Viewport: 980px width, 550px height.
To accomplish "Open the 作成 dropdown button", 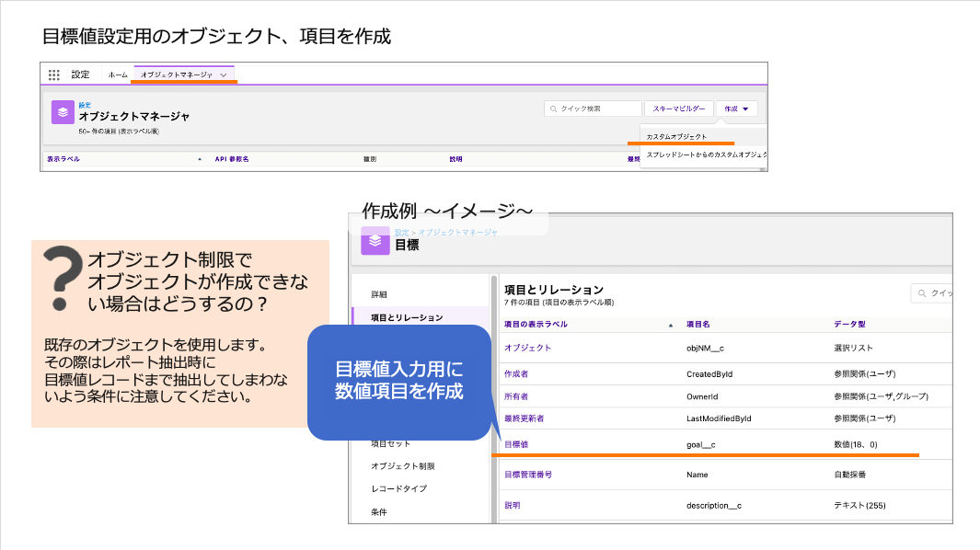I will tap(737, 109).
